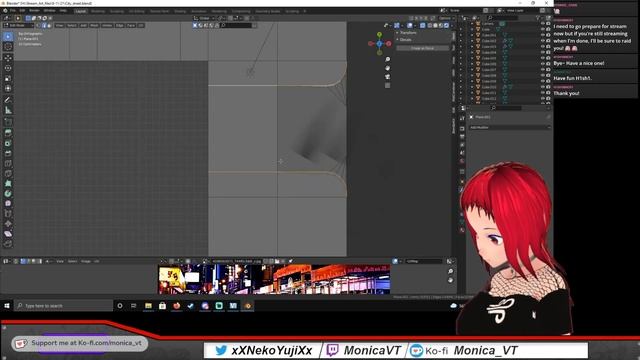
Task: Switch to the UV Editing workspace tab
Action: pyautogui.click(x=137, y=11)
